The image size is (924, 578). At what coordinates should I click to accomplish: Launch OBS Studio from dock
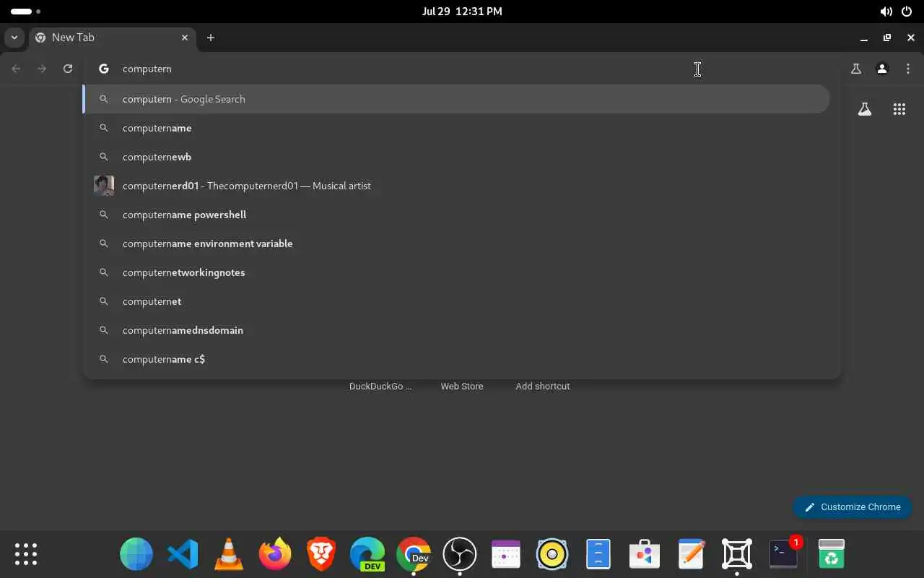[460, 554]
